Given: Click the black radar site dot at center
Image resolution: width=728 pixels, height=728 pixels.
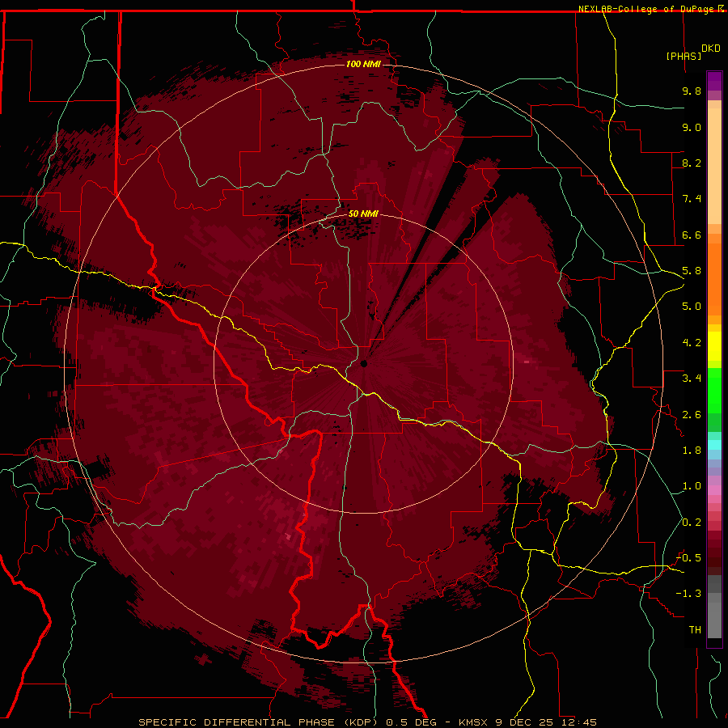Looking at the screenshot, I should point(364,363).
